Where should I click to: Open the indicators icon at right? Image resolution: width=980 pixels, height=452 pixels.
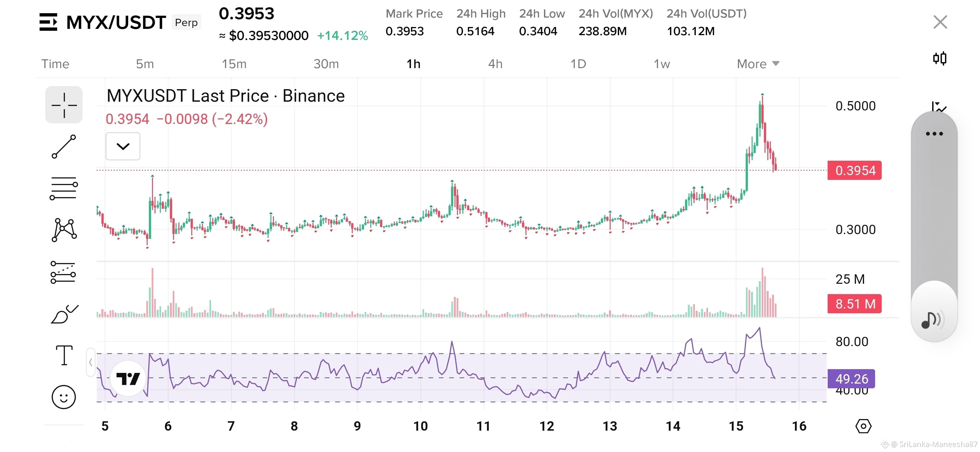939,106
